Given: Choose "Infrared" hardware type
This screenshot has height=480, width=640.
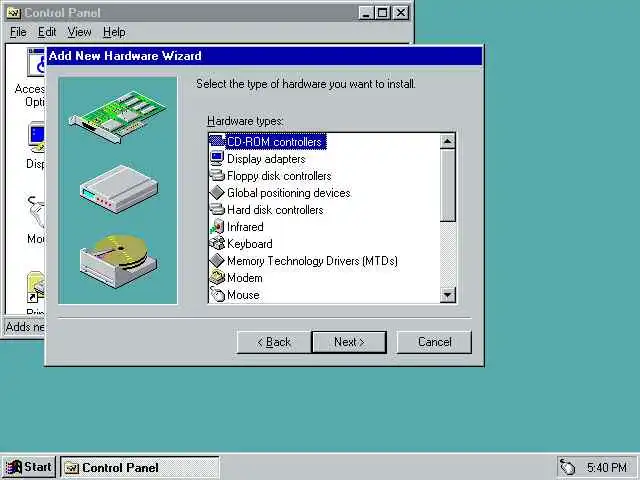Looking at the screenshot, I should pos(245,227).
